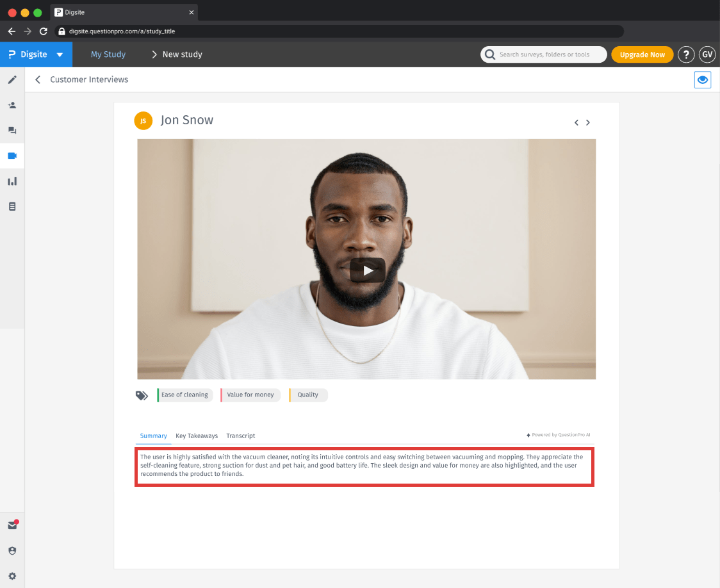Click the help question mark toggle button
Screen dimensions: 720x588
pyautogui.click(x=686, y=54)
